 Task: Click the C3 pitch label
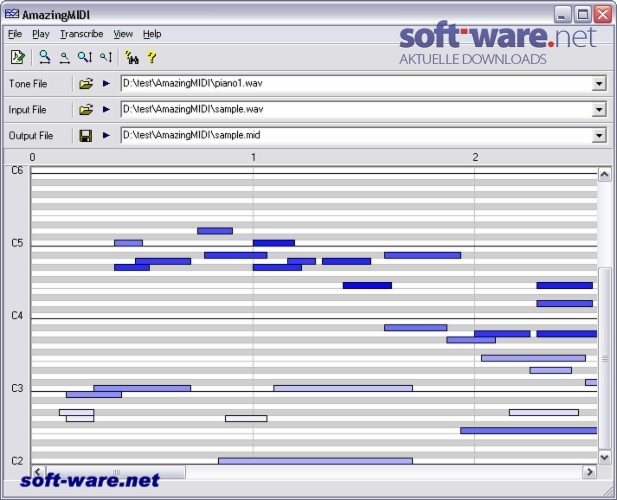tap(17, 388)
